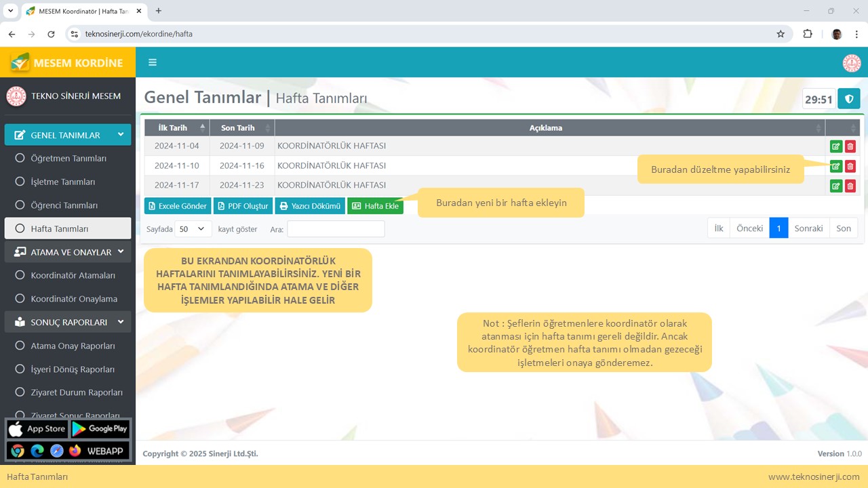Open the App Store badge
This screenshot has height=488, width=868.
tap(37, 429)
